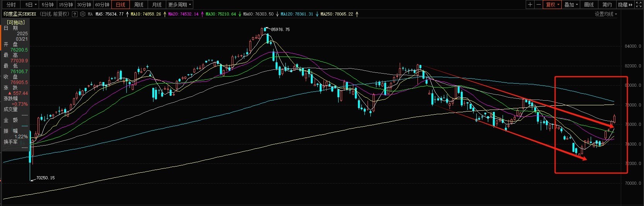Expand the 更多周期 periods dropdown
Image resolution: width=644 pixels, height=206 pixels.
coord(179,5)
